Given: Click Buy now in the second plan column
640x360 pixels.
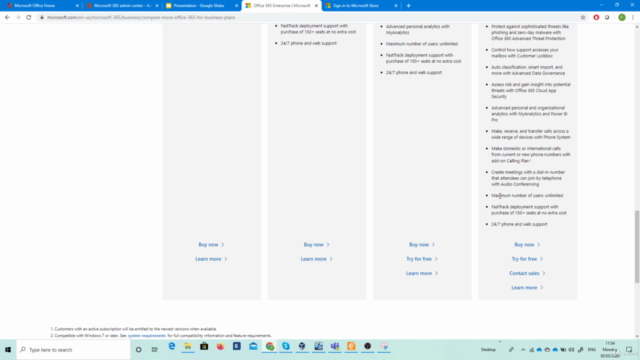Looking at the screenshot, I should pos(316,244).
